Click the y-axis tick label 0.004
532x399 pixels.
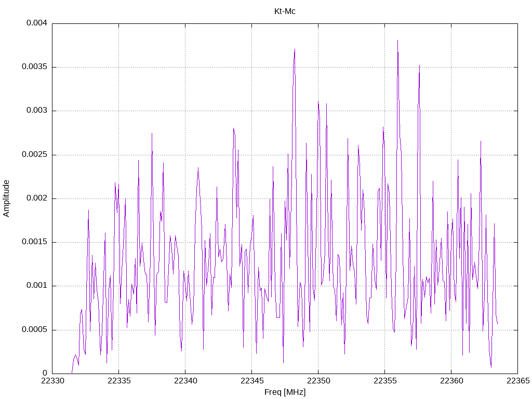click(x=37, y=23)
